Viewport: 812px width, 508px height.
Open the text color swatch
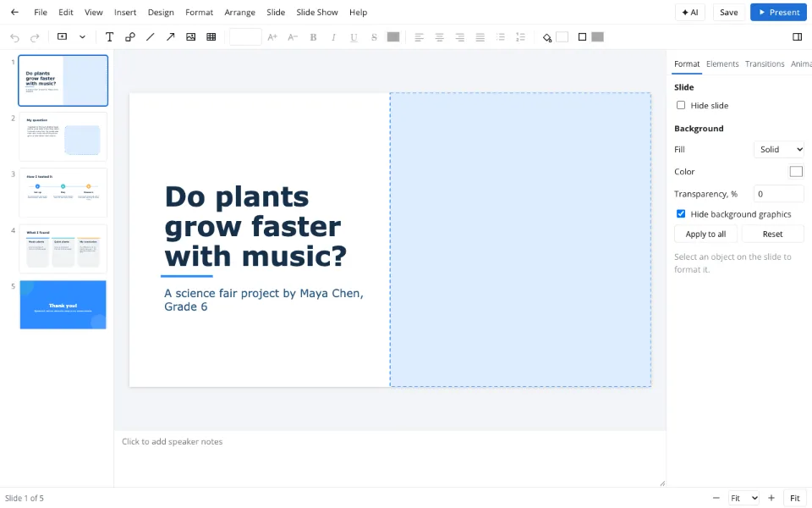click(x=393, y=36)
